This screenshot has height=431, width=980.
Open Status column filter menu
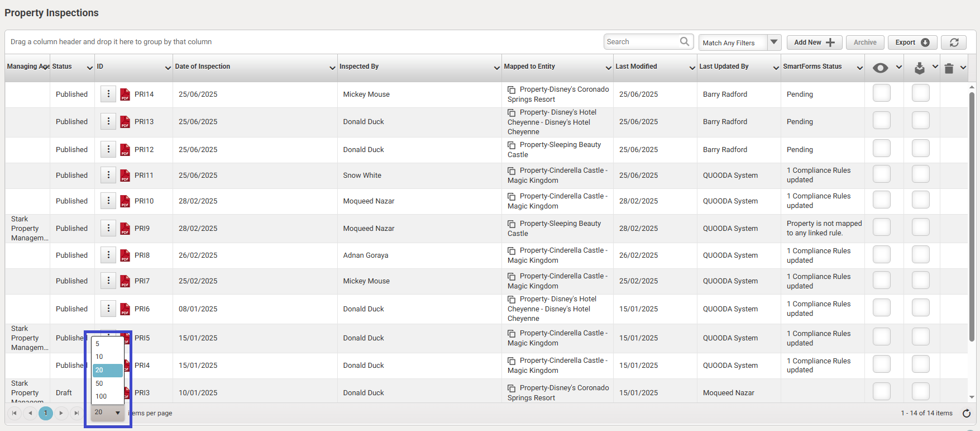coord(89,68)
